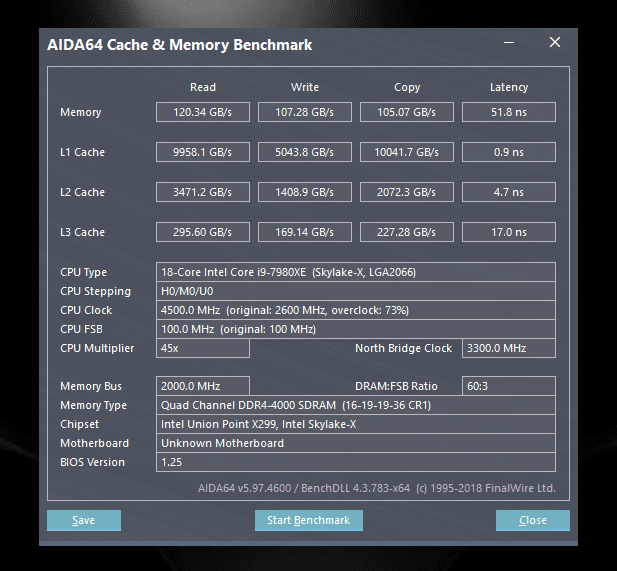Click the Motherboard label
Screen dimensions: 617x571
[x=94, y=443]
